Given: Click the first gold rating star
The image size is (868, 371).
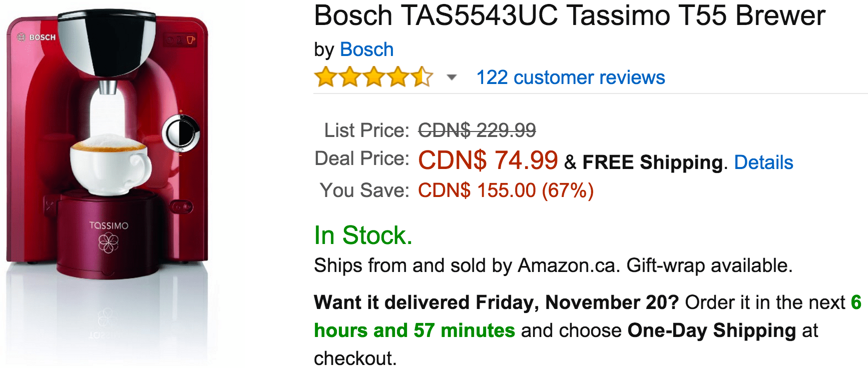Looking at the screenshot, I should click(x=326, y=77).
